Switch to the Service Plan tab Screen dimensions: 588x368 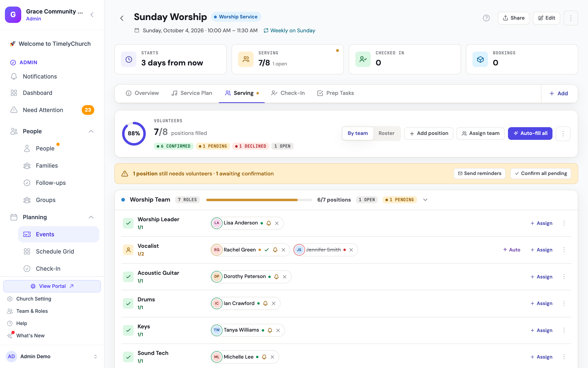tap(192, 93)
